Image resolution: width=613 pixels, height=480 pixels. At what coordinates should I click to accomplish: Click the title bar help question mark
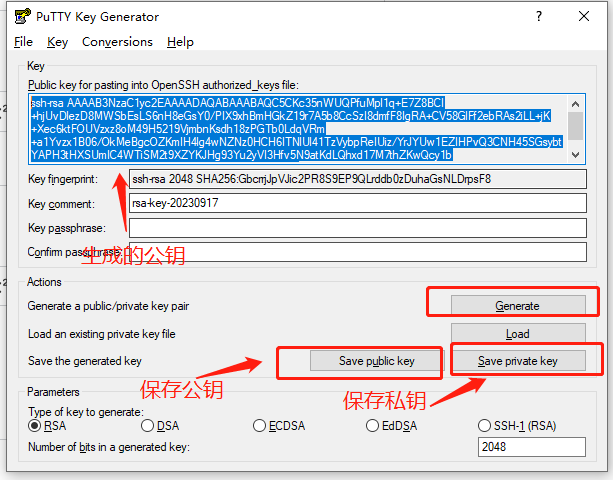click(x=540, y=16)
